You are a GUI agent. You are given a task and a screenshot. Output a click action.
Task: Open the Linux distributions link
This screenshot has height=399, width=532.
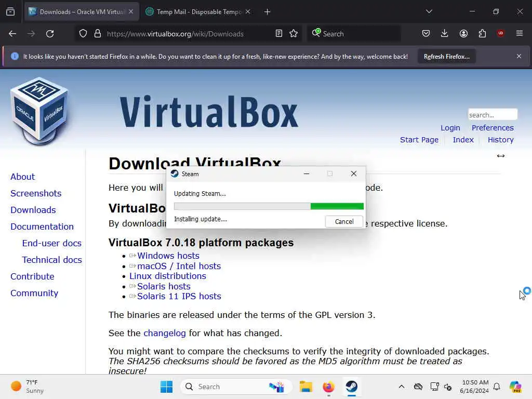(168, 276)
